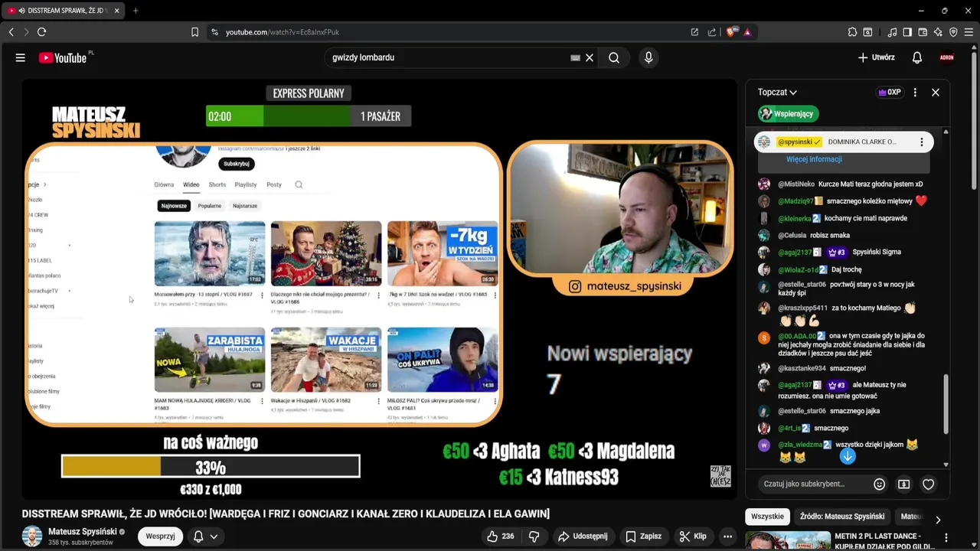Open the Wspierający members chip
This screenshot has height=551, width=980.
pos(788,114)
